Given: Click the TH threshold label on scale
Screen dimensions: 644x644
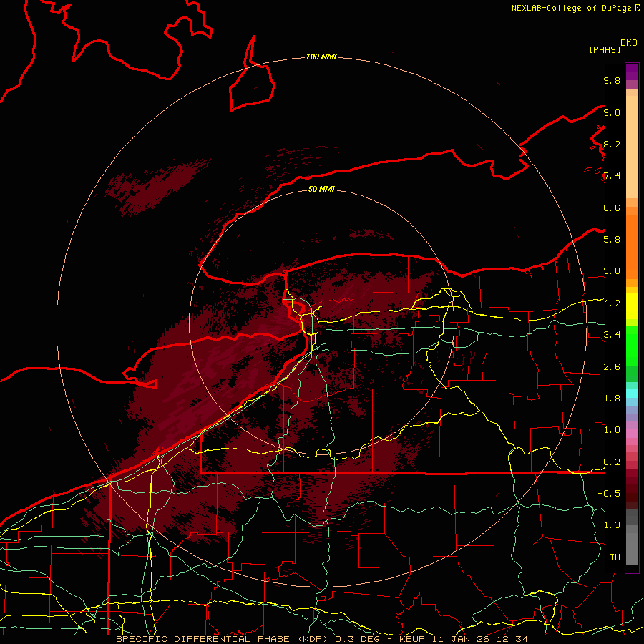Looking at the screenshot, I should tap(615, 557).
